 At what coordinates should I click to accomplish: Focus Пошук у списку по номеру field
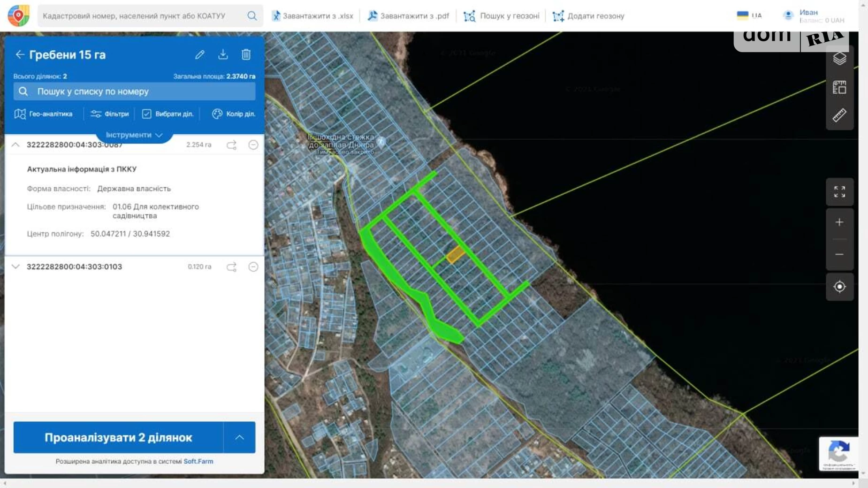pyautogui.click(x=134, y=91)
